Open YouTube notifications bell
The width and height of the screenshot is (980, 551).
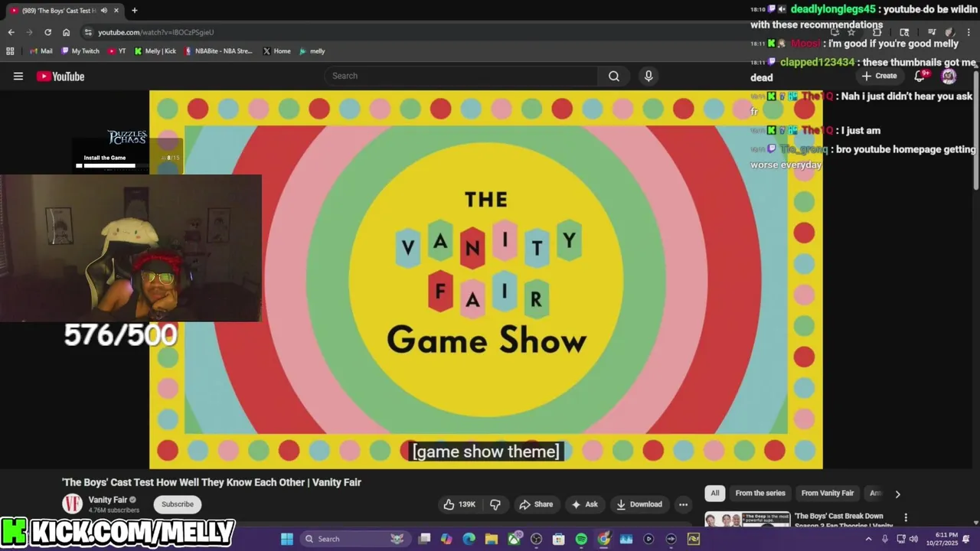tap(920, 76)
